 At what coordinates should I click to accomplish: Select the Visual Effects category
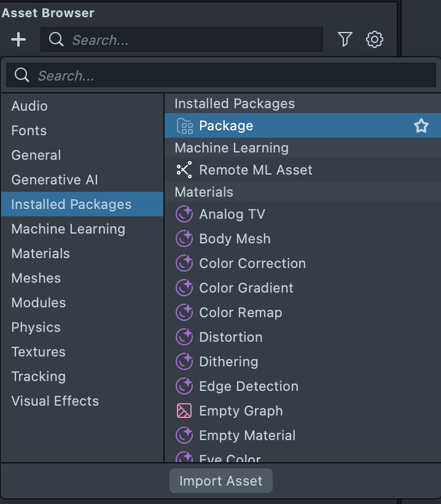pos(55,401)
